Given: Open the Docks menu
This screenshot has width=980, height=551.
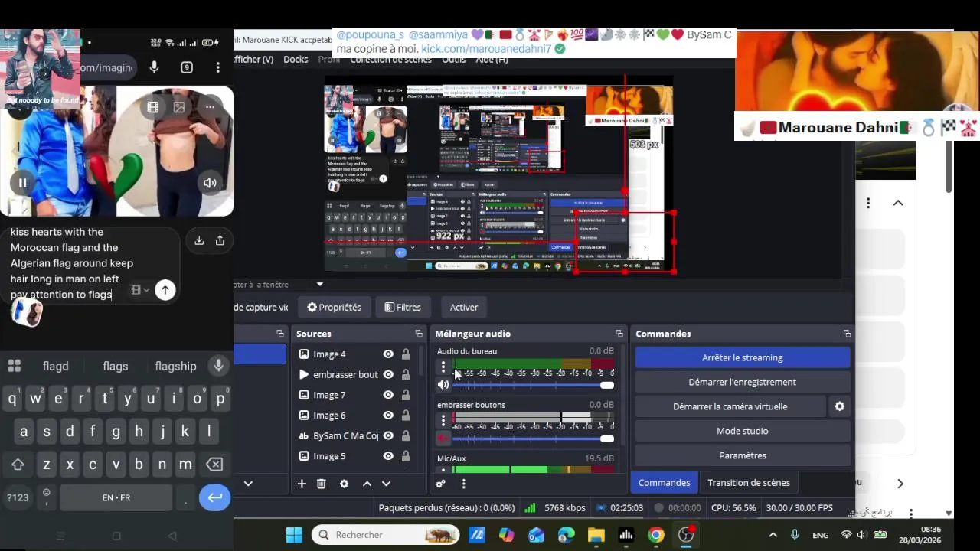Looking at the screenshot, I should (296, 60).
